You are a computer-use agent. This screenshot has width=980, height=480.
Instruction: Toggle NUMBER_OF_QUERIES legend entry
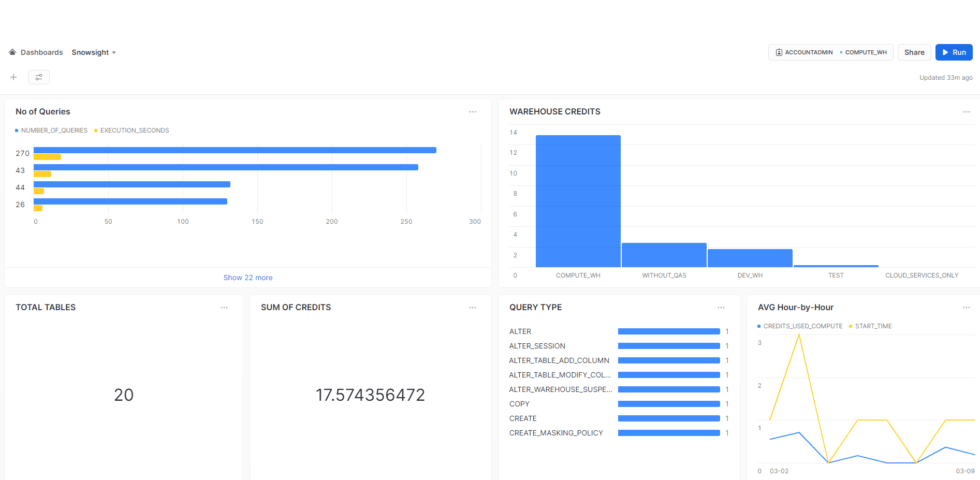pyautogui.click(x=51, y=131)
